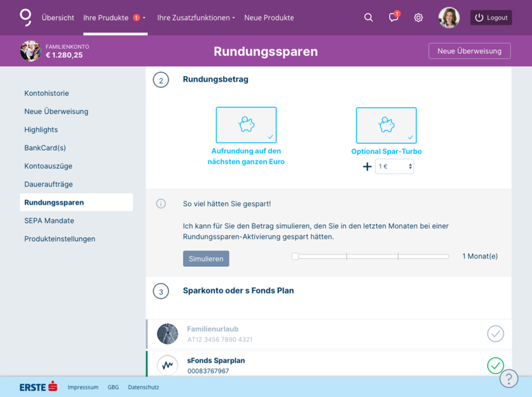
Task: Click the 'Optional Spar-Turbo' label
Action: (386, 151)
